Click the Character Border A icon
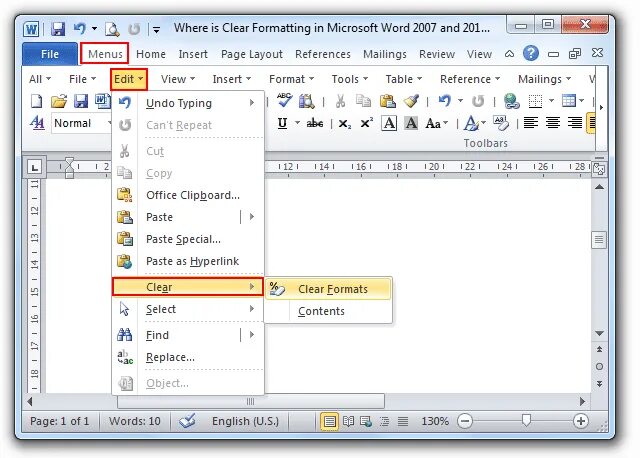Screen dimensions: 640x458 click(x=389, y=123)
